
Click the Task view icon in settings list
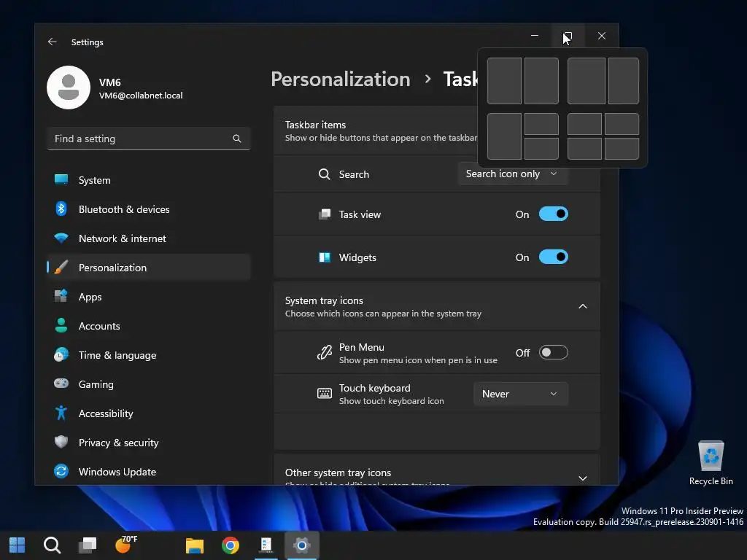[x=325, y=214]
